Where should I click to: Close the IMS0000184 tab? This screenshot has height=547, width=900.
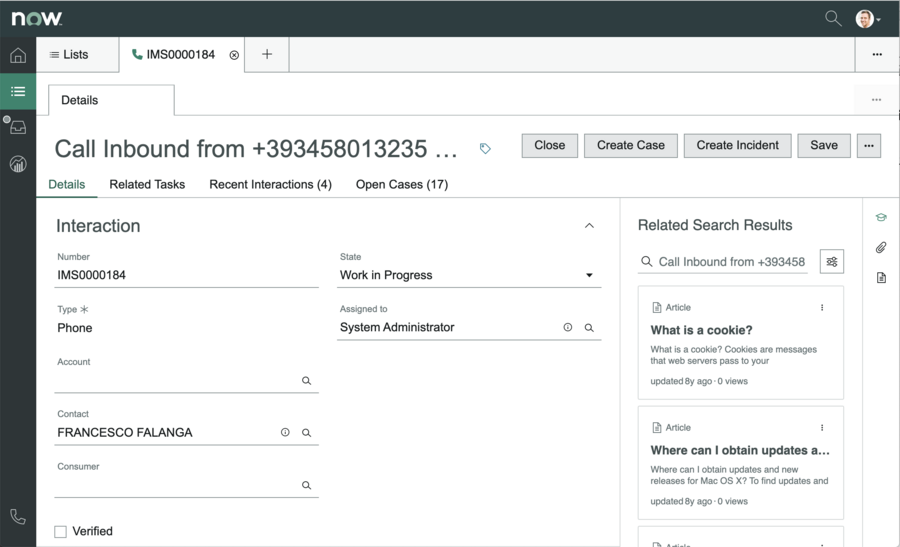pos(234,55)
